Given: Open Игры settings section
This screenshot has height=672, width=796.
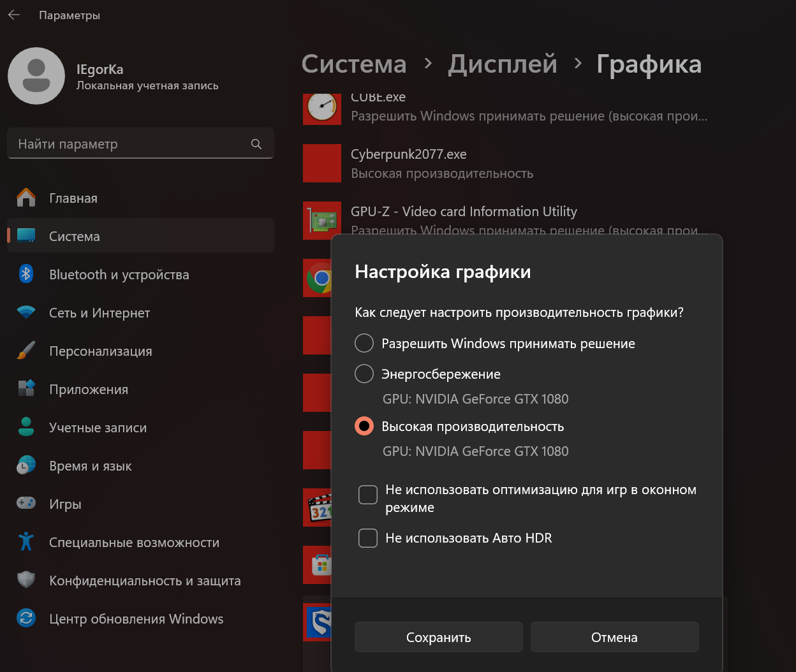Looking at the screenshot, I should point(140,504).
